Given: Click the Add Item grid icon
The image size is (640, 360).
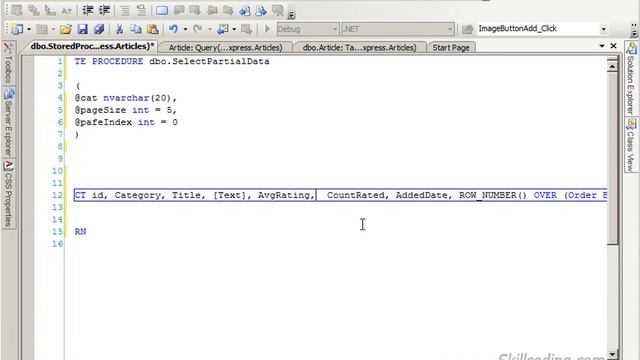Looking at the screenshot, I should [42, 29].
